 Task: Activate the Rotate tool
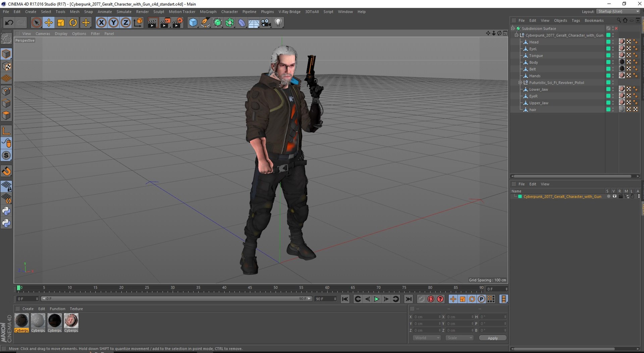click(x=73, y=23)
